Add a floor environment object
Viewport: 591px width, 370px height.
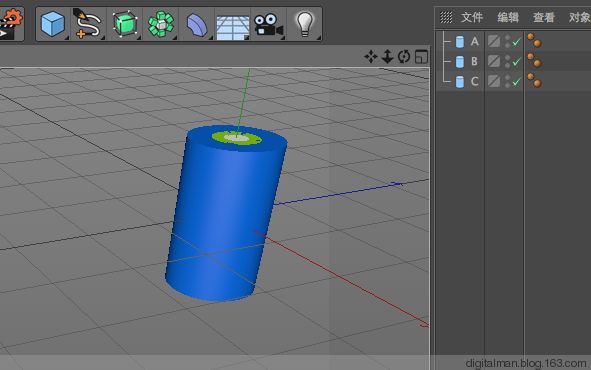tap(232, 27)
